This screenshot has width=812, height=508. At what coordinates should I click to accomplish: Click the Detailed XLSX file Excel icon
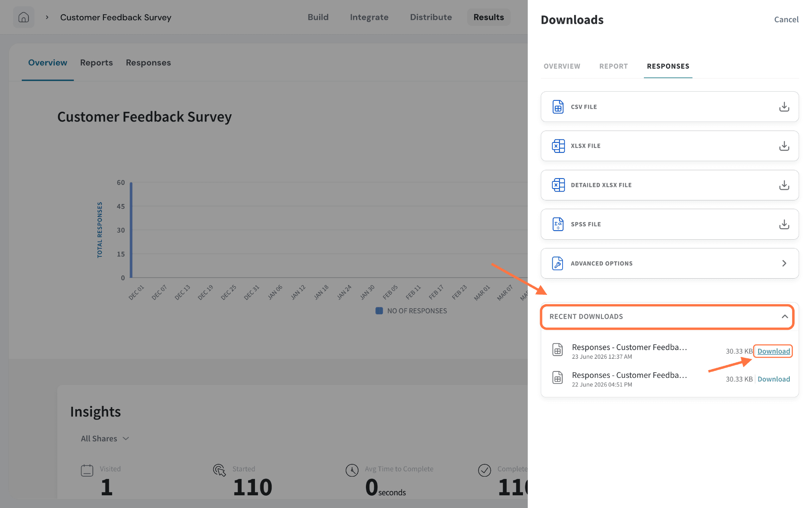coord(558,185)
